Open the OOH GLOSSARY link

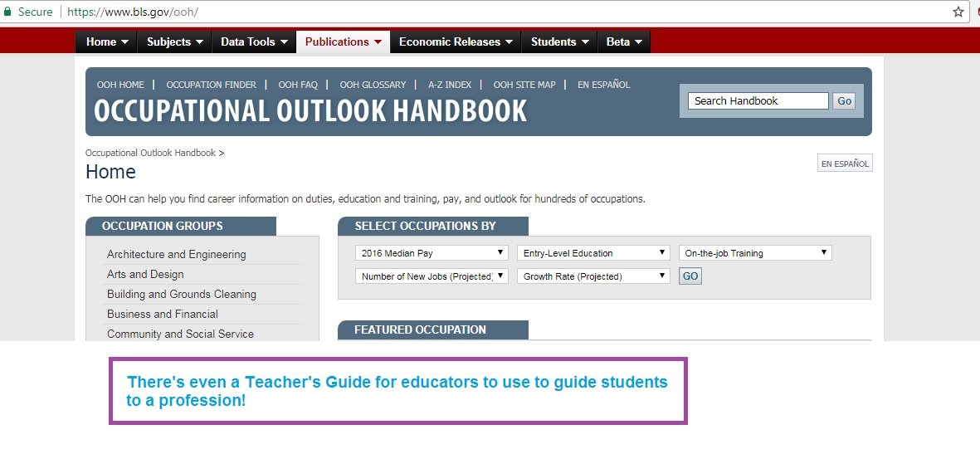[373, 85]
